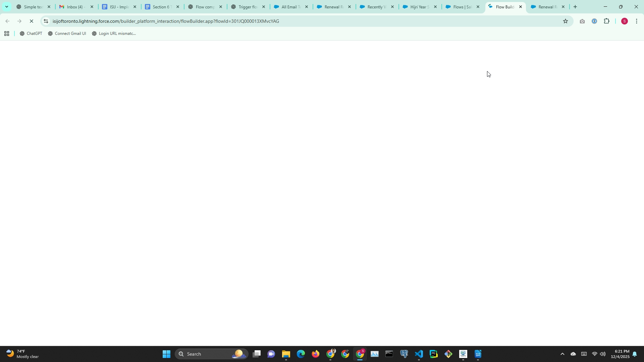Open the ChatGPT bookmark

pos(31,34)
